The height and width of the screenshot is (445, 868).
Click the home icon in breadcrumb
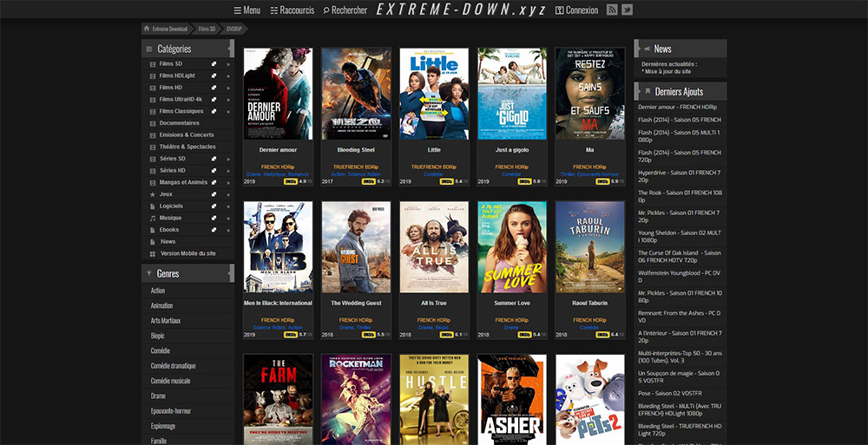147,29
